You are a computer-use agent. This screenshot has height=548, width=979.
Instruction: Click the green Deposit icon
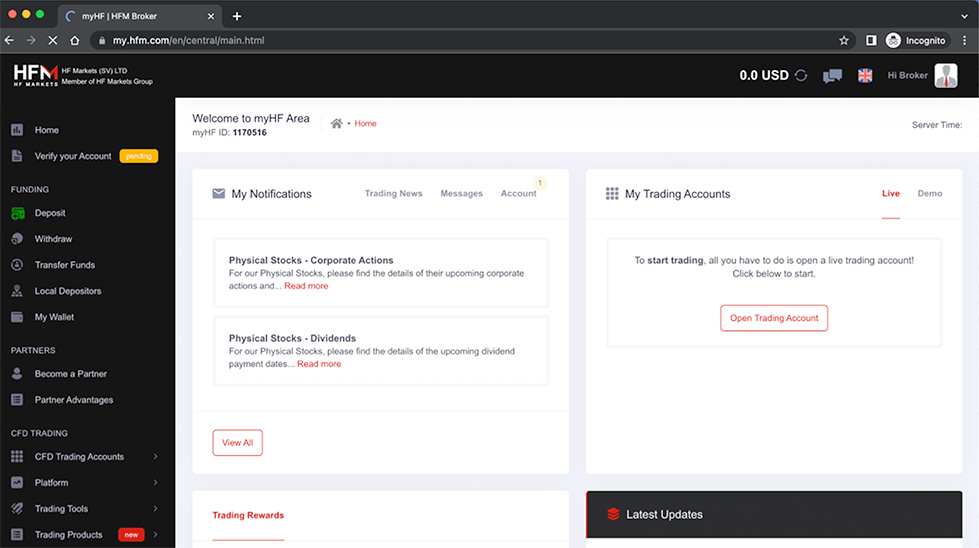tap(17, 213)
